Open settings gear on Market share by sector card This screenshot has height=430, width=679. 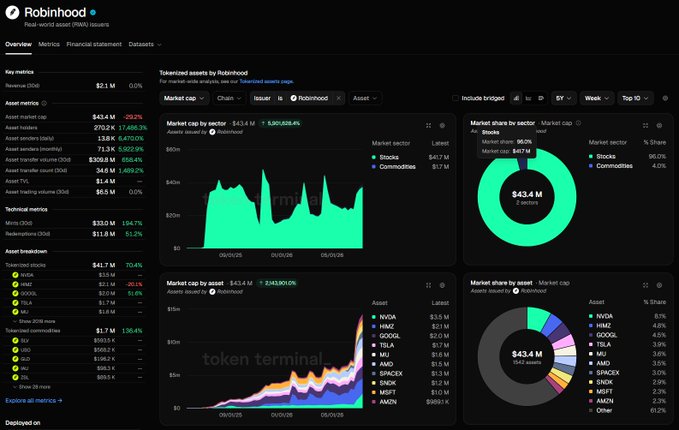coord(659,126)
